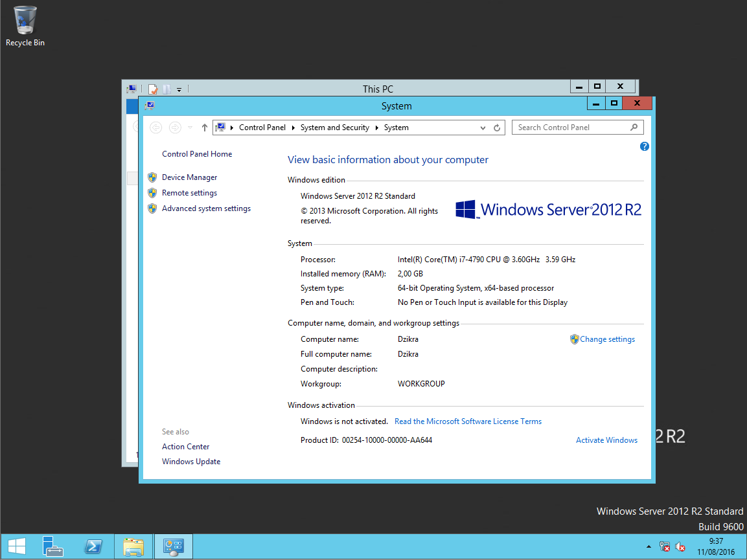Screen dimensions: 747x560
Task: Expand hidden icons in the system tray
Action: 649,547
